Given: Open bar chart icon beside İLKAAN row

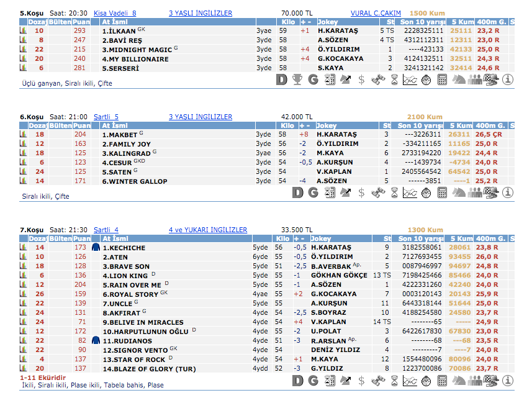Looking at the screenshot, I should pos(23,30).
